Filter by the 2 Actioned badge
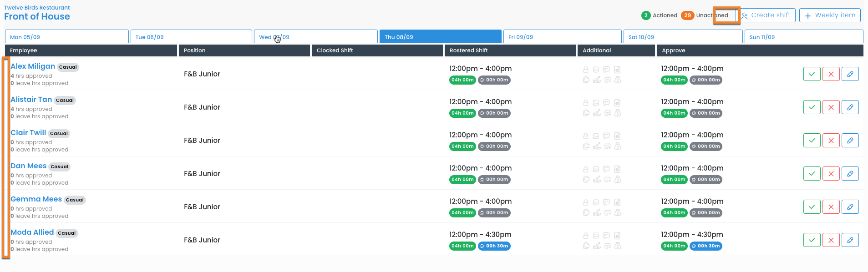 coord(646,15)
